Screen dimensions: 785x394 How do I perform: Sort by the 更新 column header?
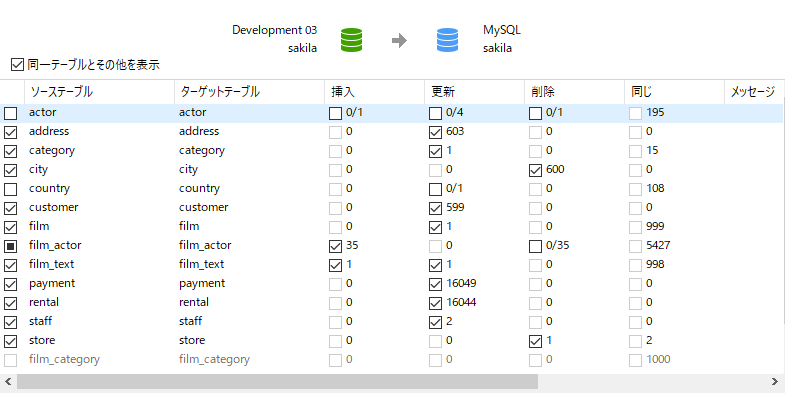tap(475, 92)
